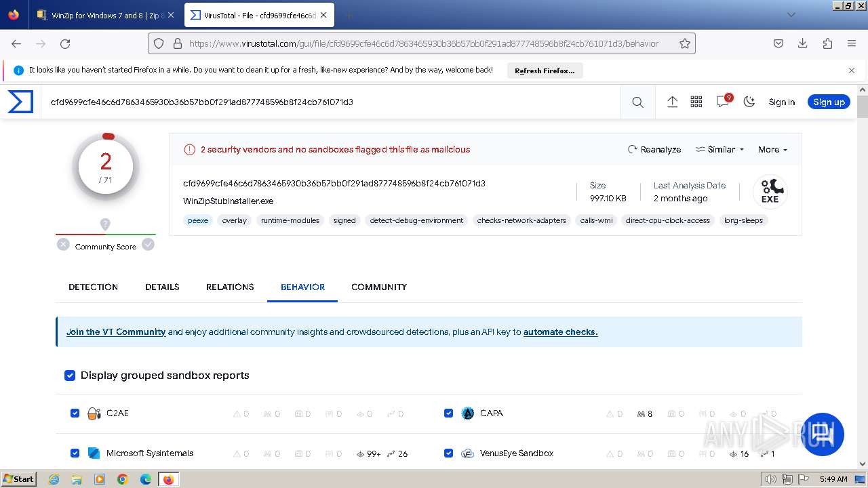Click the calls-wmi tag
868x488 pixels.
pos(596,220)
